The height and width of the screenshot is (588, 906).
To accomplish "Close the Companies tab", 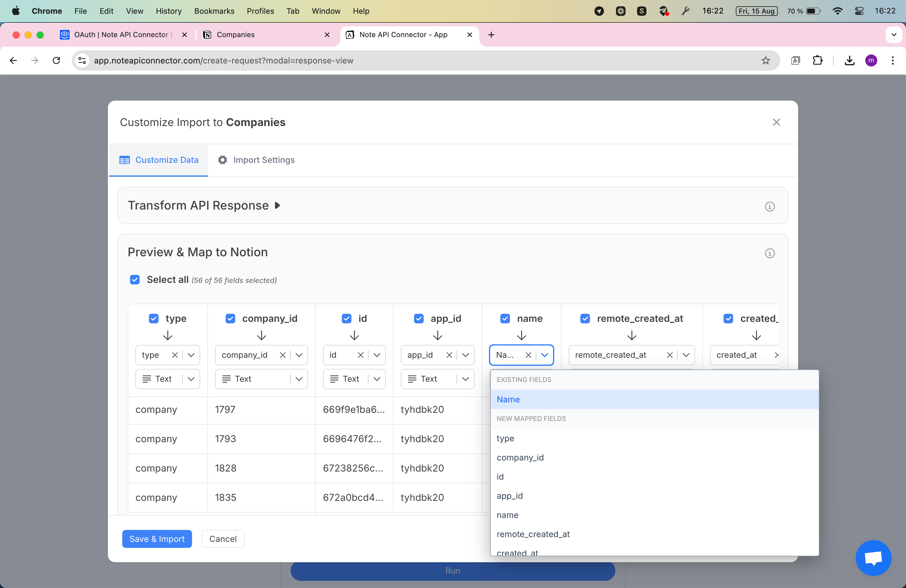I will click(x=327, y=35).
